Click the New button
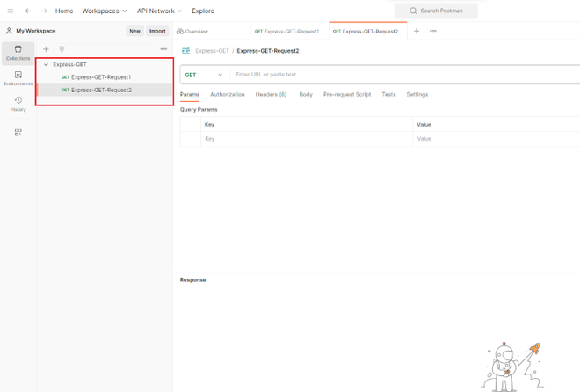The height and width of the screenshot is (392, 580). pyautogui.click(x=134, y=31)
